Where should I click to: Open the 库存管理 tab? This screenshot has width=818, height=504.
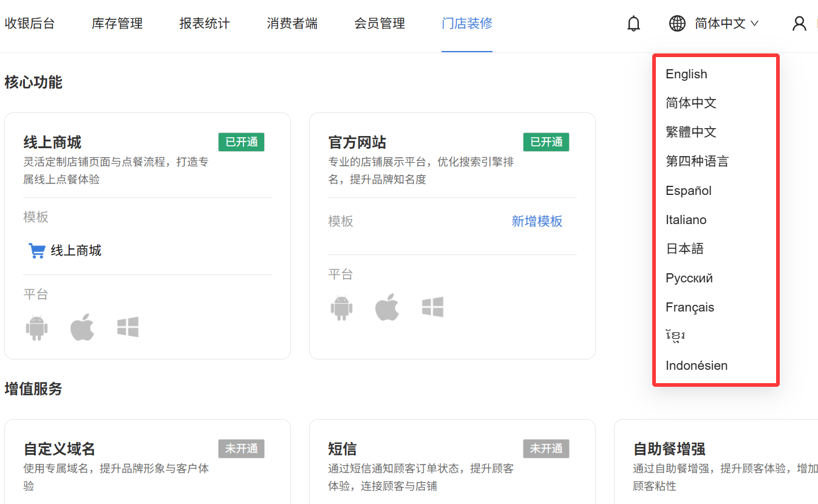[x=117, y=24]
